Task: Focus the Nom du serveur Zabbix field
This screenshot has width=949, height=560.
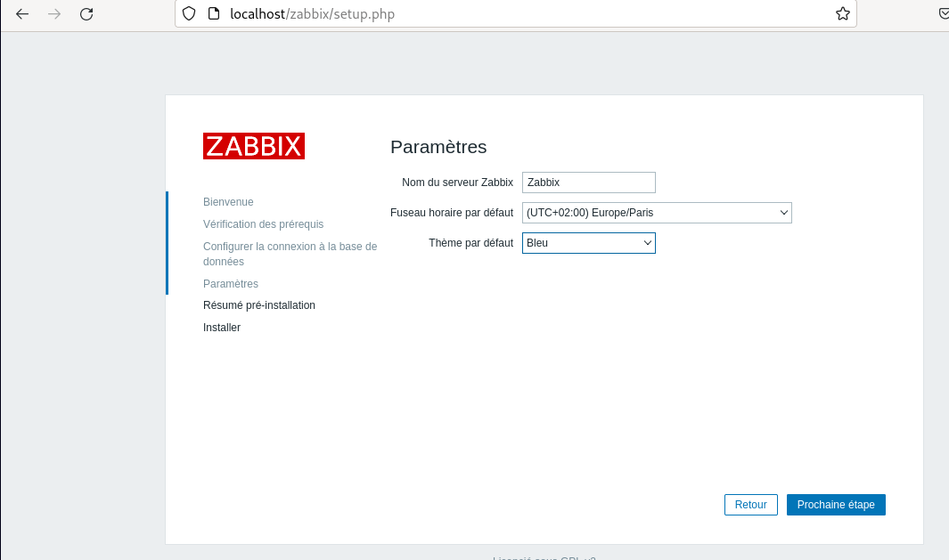Action: point(589,183)
